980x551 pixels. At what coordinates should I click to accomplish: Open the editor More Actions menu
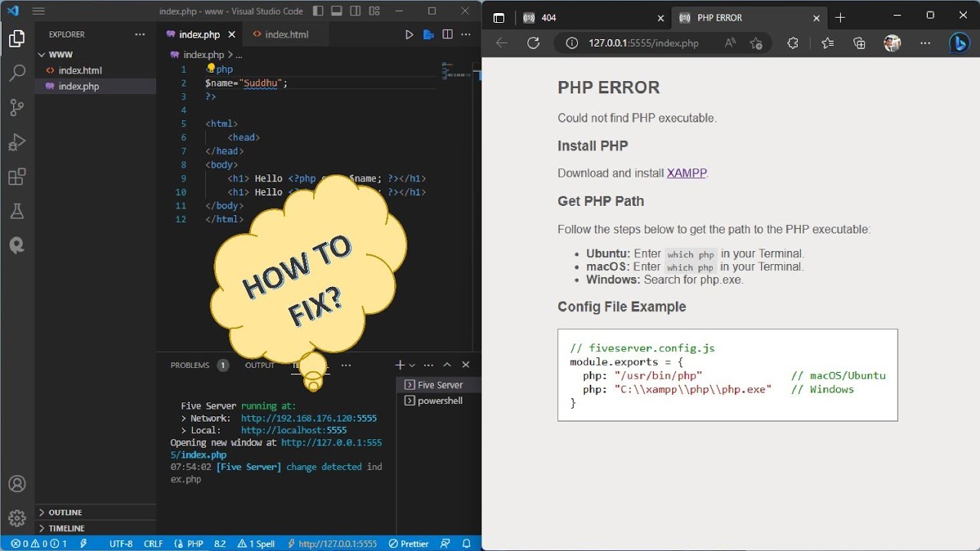click(465, 34)
